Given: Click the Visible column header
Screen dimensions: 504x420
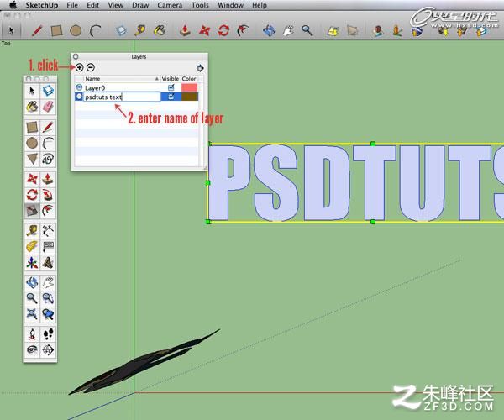Looking at the screenshot, I should tap(170, 79).
